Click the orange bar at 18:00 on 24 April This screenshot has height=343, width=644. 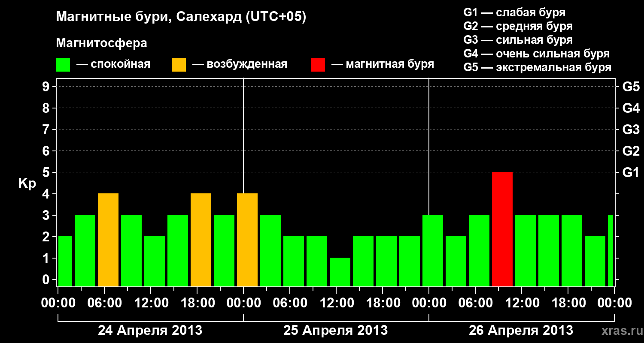201,240
